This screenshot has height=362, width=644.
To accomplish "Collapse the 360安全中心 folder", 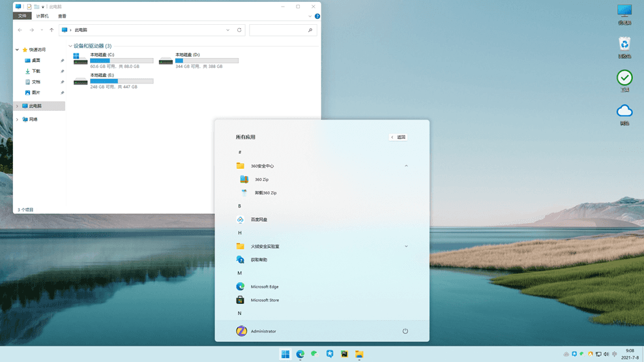I will click(x=406, y=166).
